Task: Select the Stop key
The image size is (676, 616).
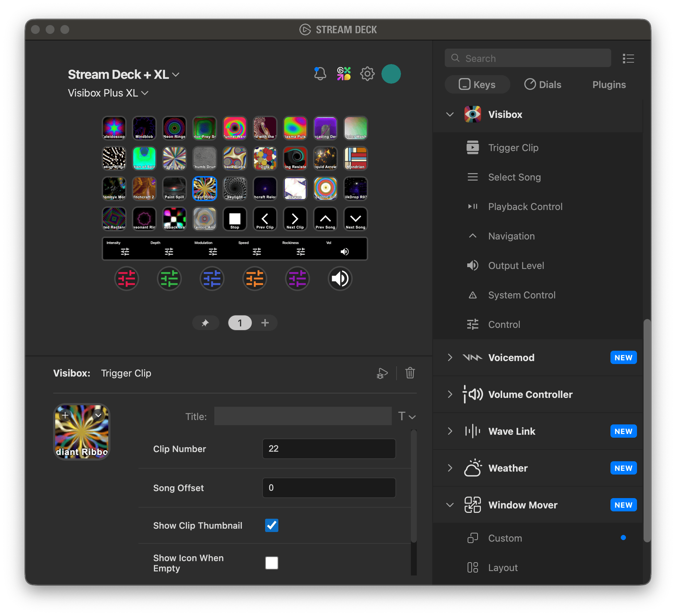Action: (x=235, y=219)
